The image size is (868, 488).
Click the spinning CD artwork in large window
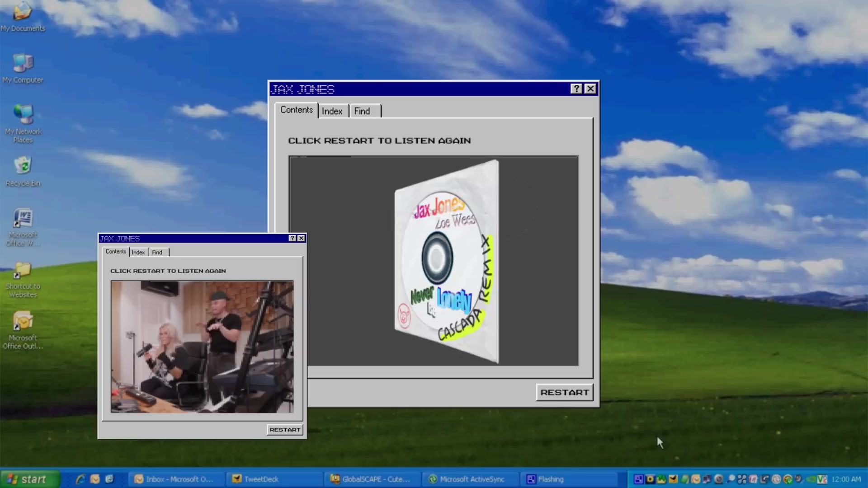[447, 262]
